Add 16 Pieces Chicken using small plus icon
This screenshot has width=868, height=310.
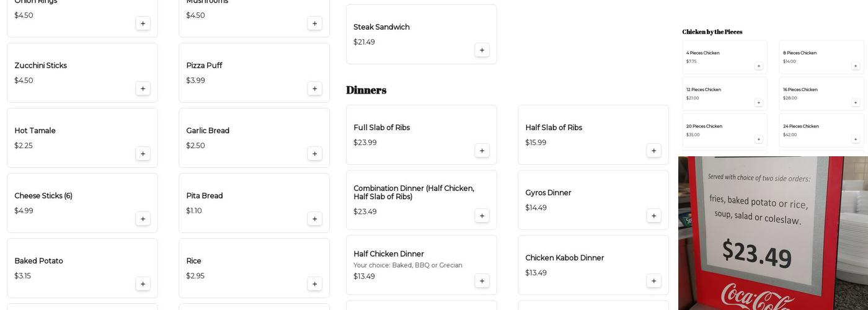tap(856, 102)
